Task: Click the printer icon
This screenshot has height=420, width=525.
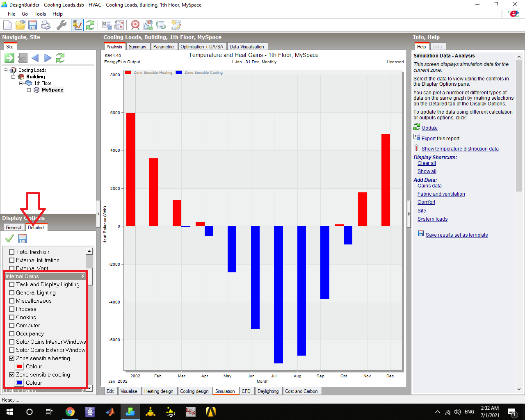Action: coord(46,25)
